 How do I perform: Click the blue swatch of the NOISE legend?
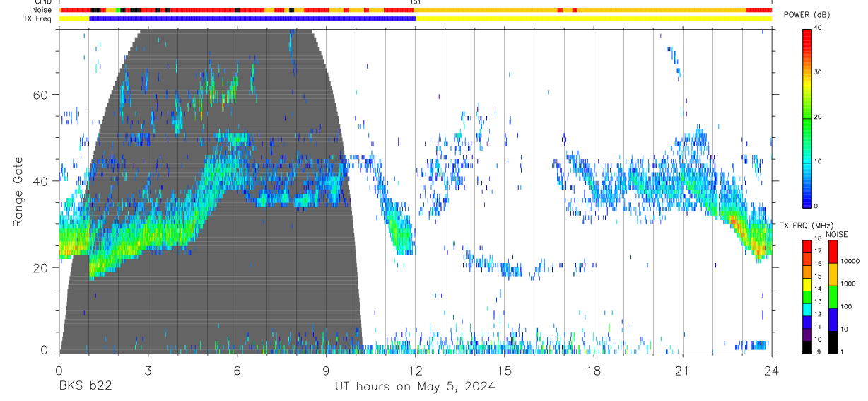coord(833,319)
